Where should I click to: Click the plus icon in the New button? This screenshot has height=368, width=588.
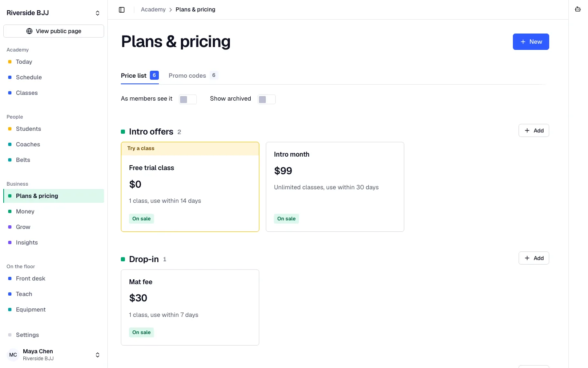click(523, 42)
